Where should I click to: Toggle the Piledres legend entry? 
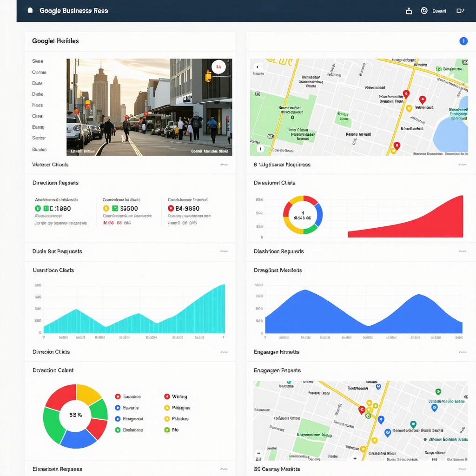coord(176,419)
